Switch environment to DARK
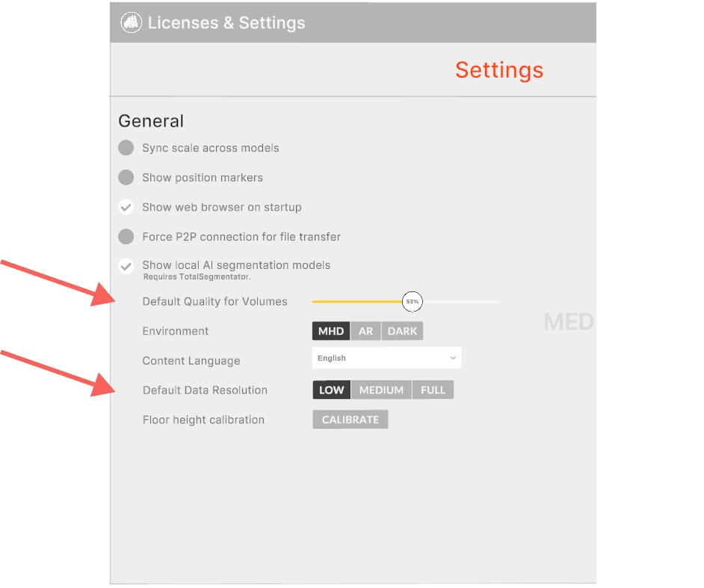Screen dimensions: 704x588 point(402,331)
